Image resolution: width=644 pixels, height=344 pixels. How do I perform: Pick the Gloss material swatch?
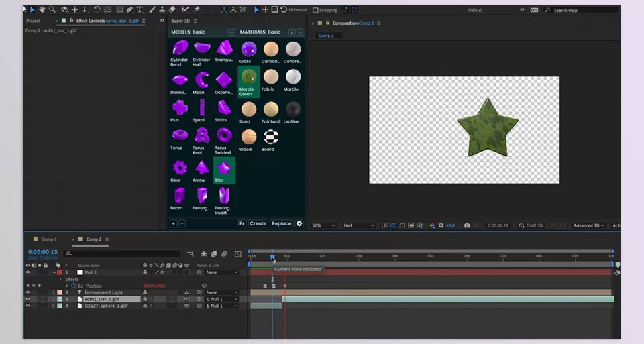pyautogui.click(x=248, y=49)
